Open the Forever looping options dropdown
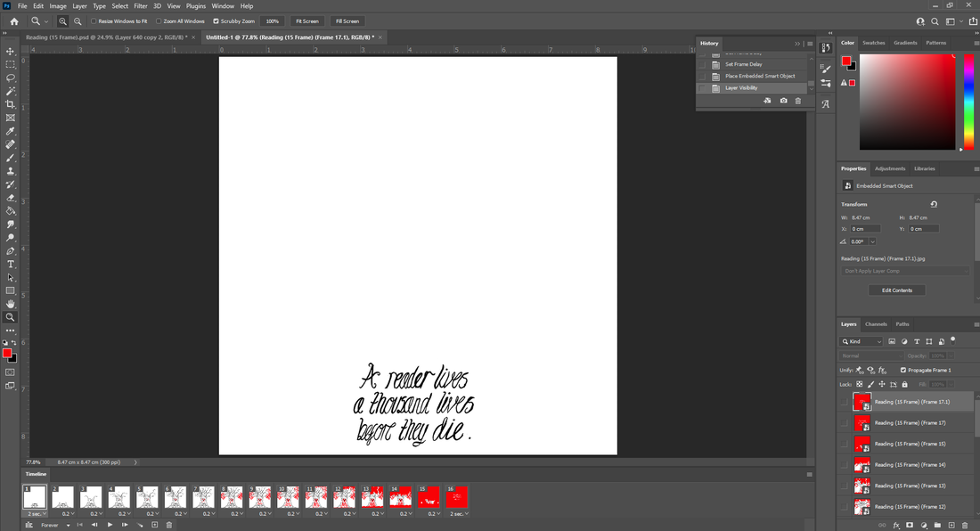The image size is (980, 531). tap(55, 525)
